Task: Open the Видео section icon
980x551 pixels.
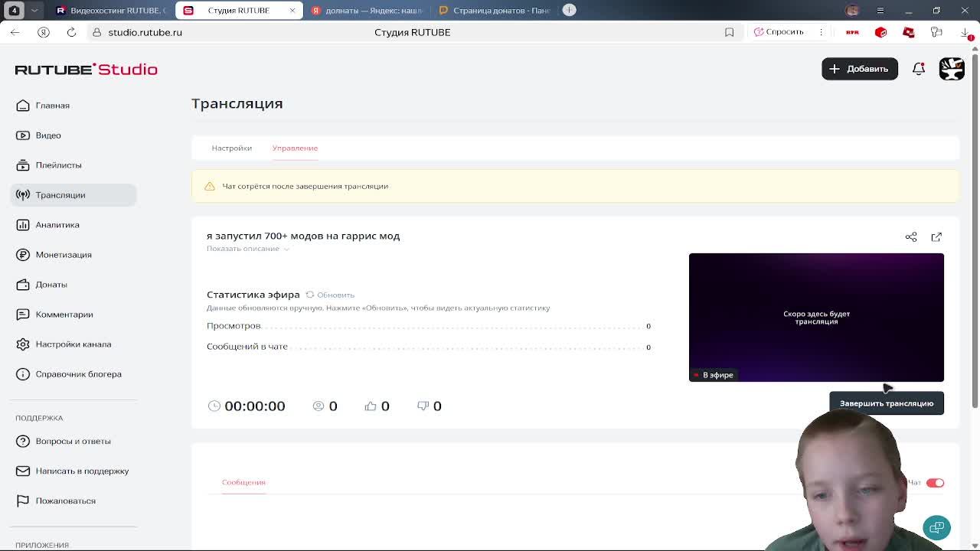Action: [x=23, y=135]
